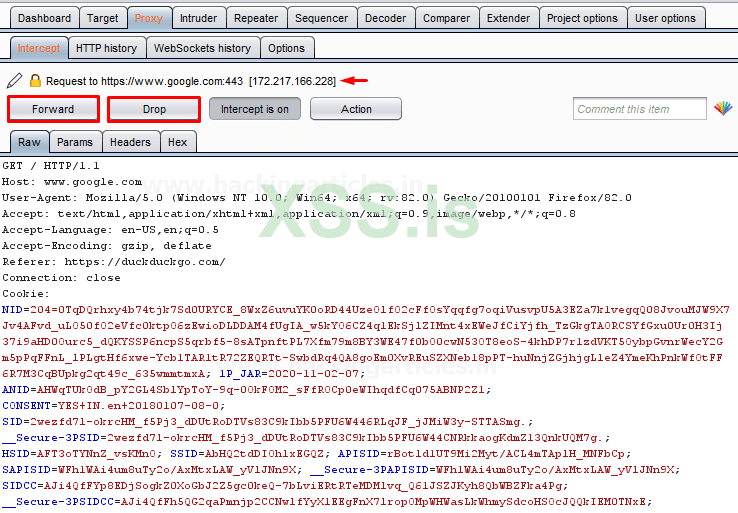Click the ANID cookie line
Image resolution: width=738 pixels, height=513 pixels.
[x=247, y=390]
